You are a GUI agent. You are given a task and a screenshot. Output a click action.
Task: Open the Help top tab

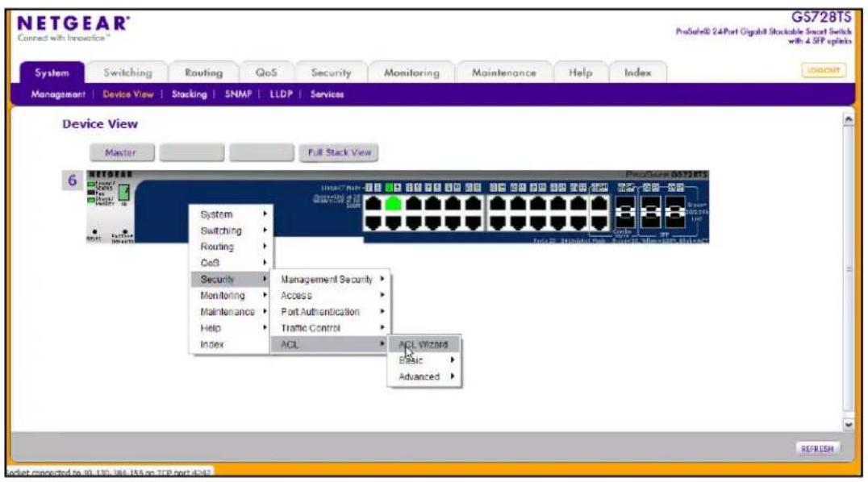click(580, 73)
